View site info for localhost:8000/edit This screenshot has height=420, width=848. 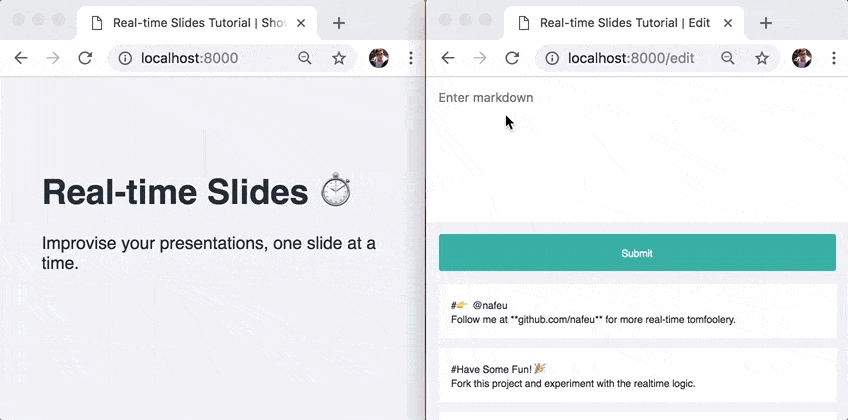[552, 58]
